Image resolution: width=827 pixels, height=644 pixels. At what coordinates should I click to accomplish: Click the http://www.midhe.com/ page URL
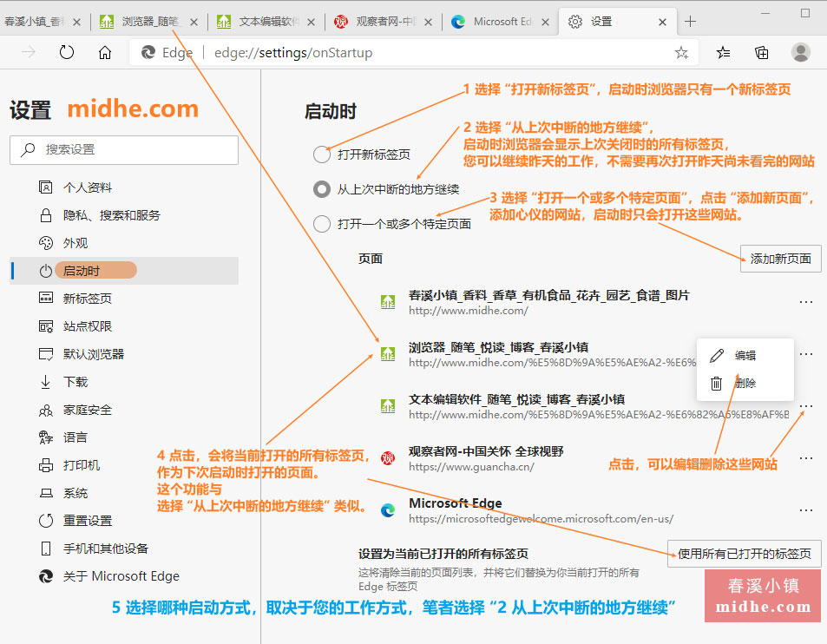[x=469, y=311]
